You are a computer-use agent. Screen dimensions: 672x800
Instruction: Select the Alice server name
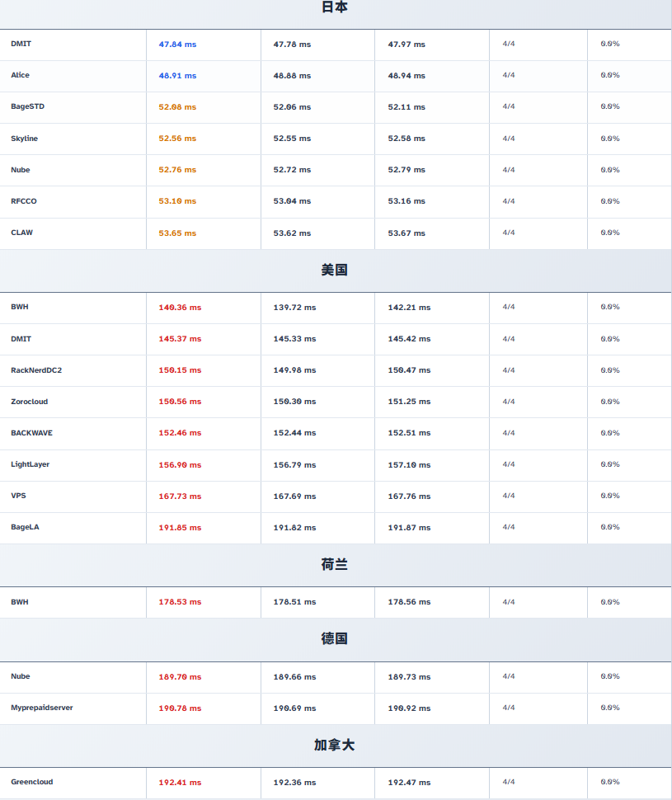coord(21,75)
